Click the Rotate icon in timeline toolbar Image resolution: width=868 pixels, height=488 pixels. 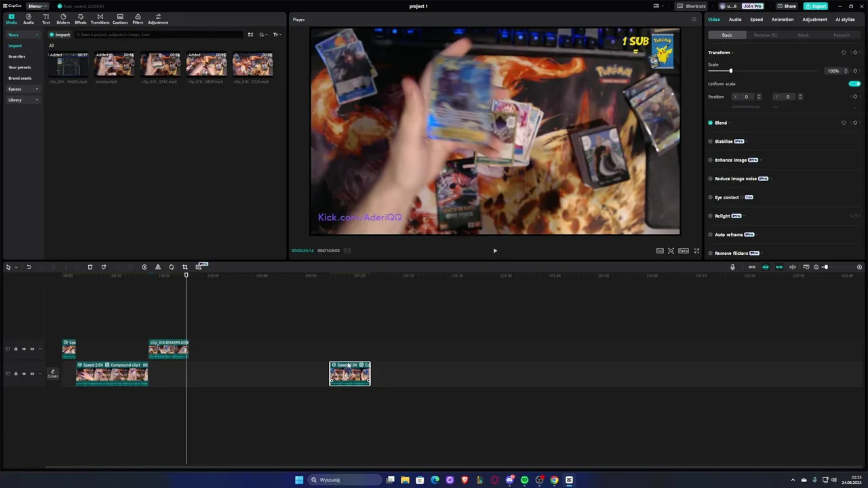(172, 267)
